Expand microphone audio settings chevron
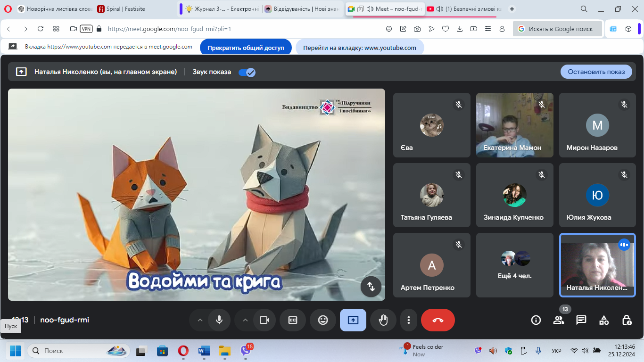The image size is (644, 362). click(200, 320)
